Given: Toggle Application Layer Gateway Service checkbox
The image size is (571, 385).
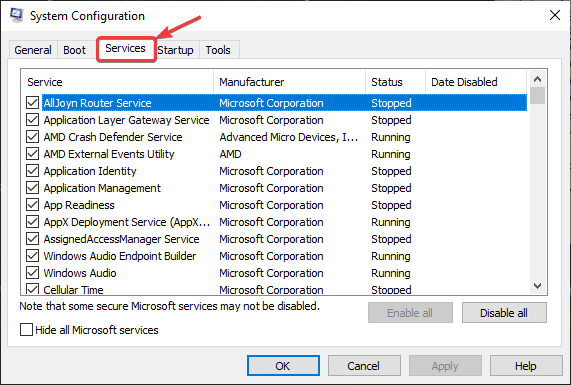Looking at the screenshot, I should (32, 120).
